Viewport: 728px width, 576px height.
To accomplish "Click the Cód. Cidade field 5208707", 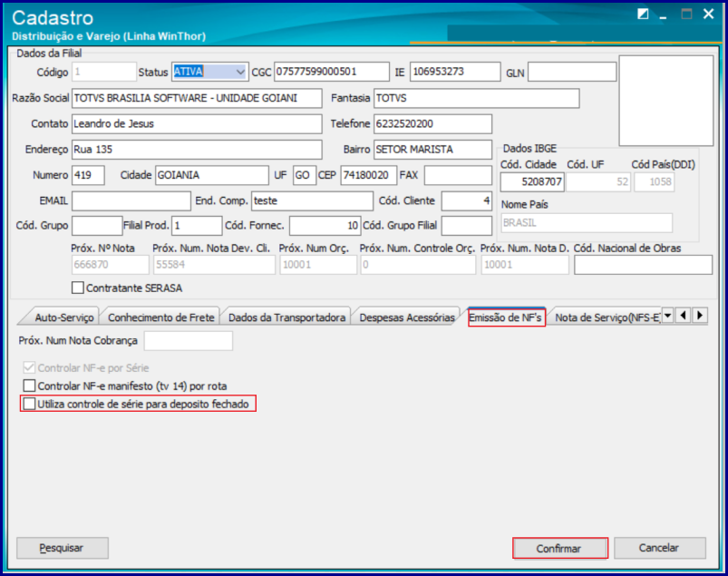I will point(532,181).
